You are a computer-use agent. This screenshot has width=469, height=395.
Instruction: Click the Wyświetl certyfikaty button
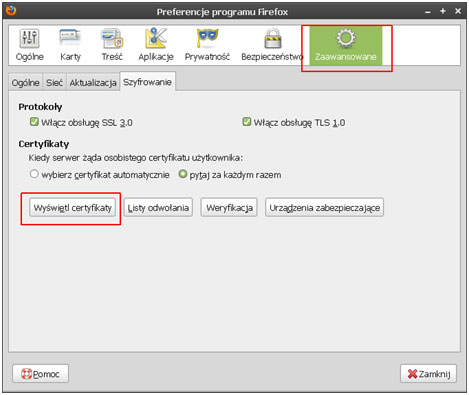pos(72,208)
